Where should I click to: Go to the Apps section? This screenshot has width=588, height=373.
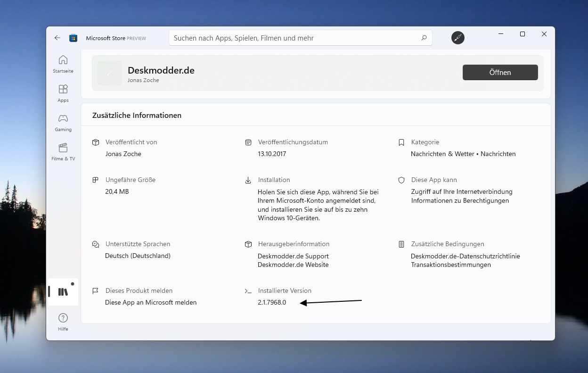[63, 93]
